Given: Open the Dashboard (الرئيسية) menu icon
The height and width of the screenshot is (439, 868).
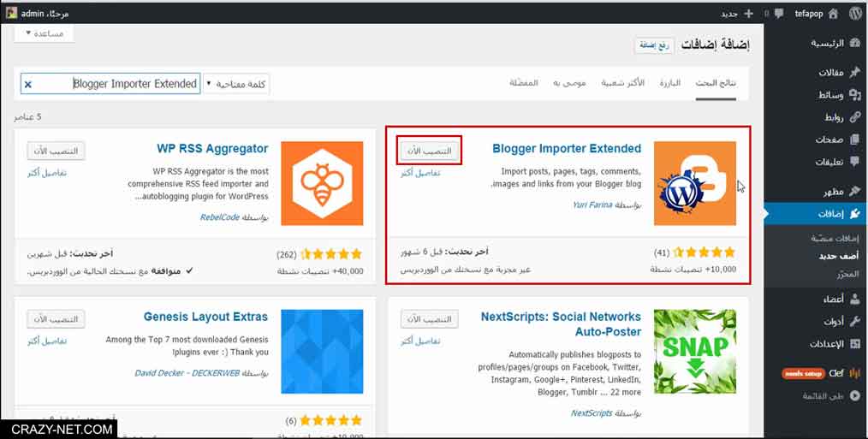Looking at the screenshot, I should pyautogui.click(x=854, y=43).
